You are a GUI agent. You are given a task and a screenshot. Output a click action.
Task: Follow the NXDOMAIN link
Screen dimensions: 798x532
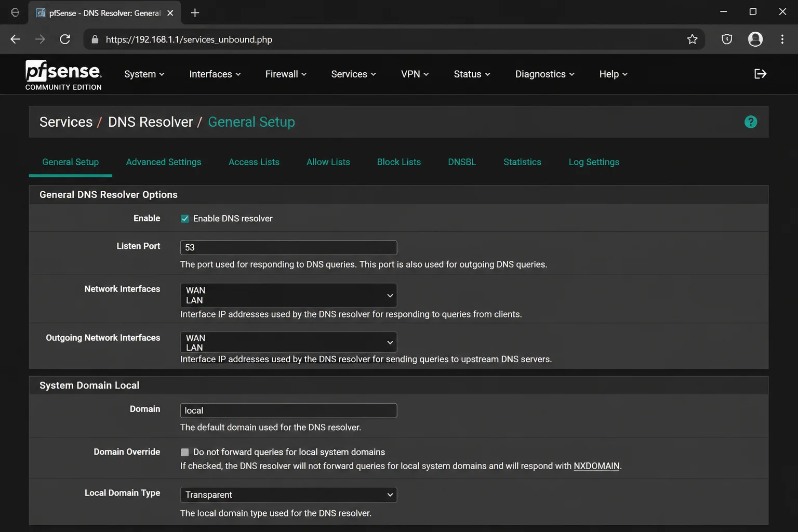point(596,466)
